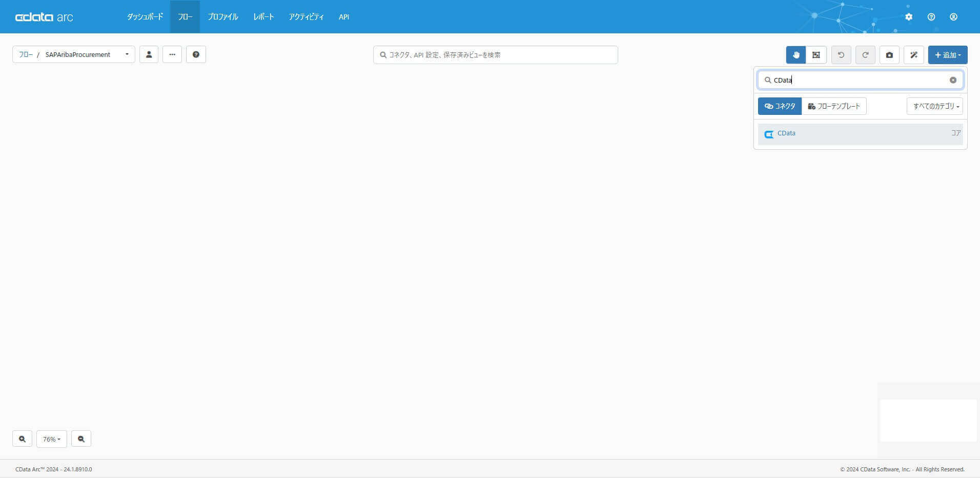Select the area selection tool

pos(816,55)
